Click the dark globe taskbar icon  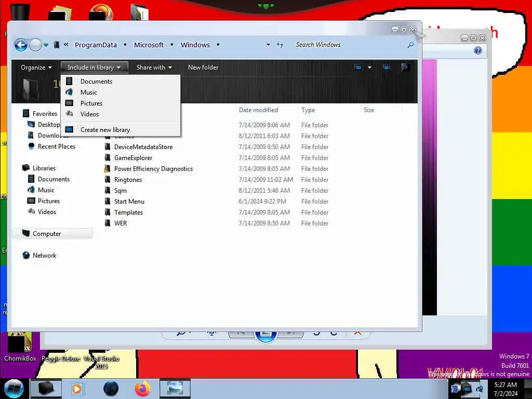pyautogui.click(x=111, y=389)
